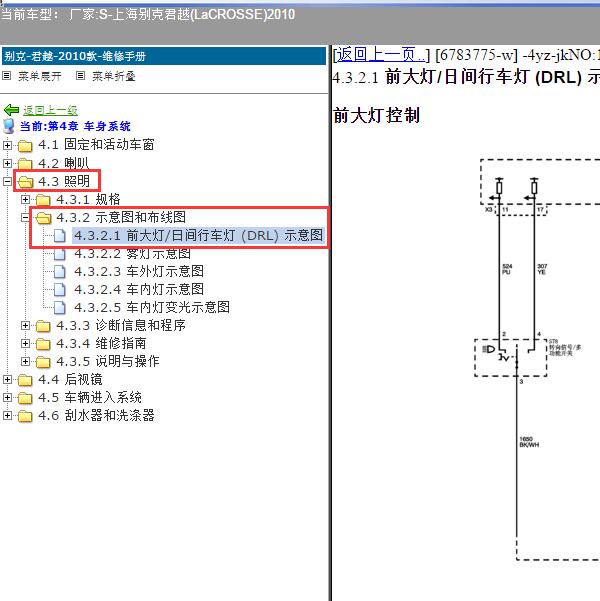Click the folder icon for 4.1 固定和活动车窗
The image size is (600, 601).
click(x=25, y=146)
